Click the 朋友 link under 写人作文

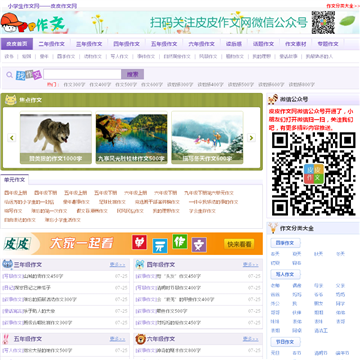click(x=318, y=304)
